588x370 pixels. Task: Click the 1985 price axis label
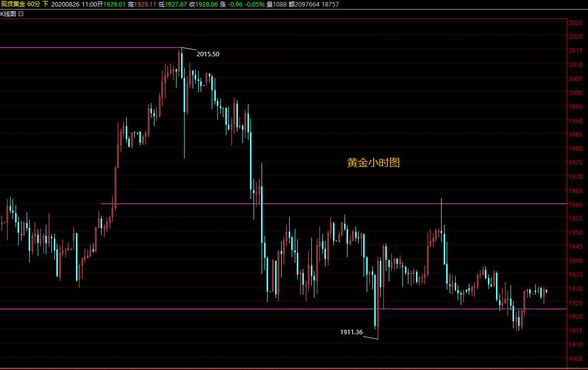point(575,135)
